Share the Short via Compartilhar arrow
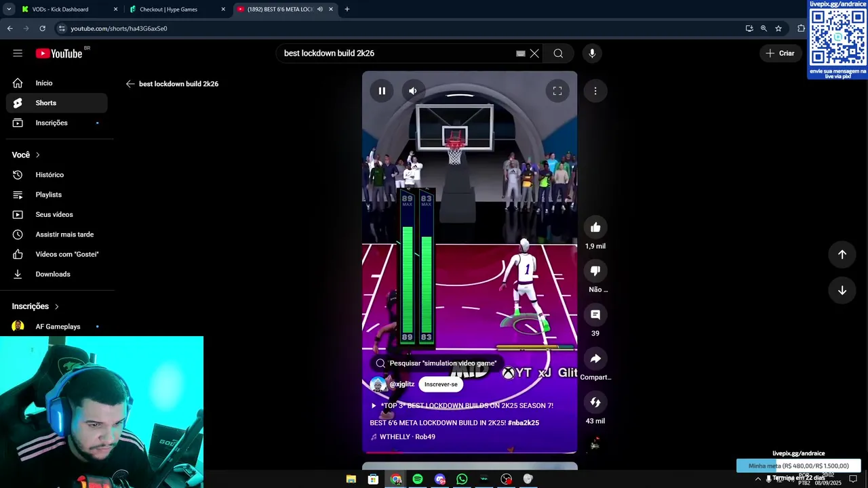The width and height of the screenshot is (868, 488). click(595, 359)
